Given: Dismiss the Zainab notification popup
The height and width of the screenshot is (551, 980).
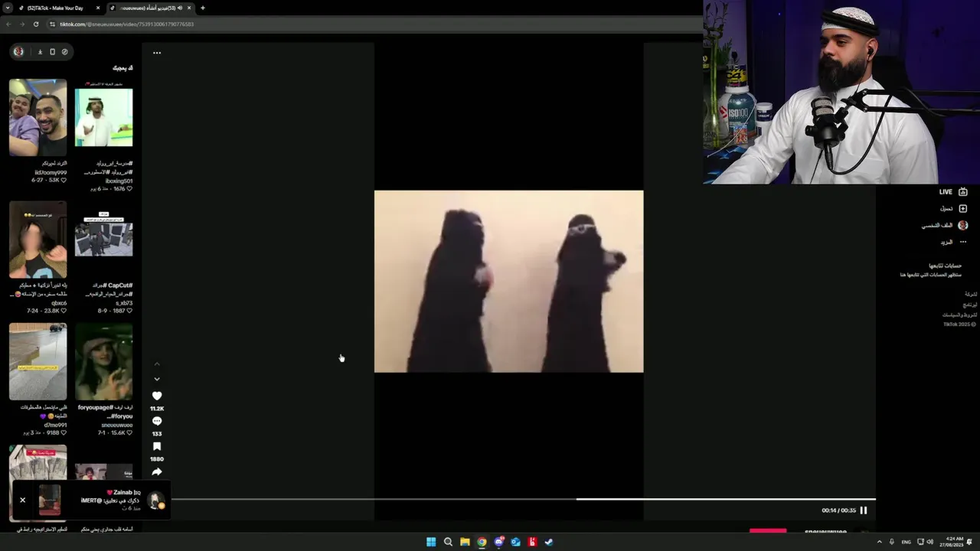Looking at the screenshot, I should (22, 500).
